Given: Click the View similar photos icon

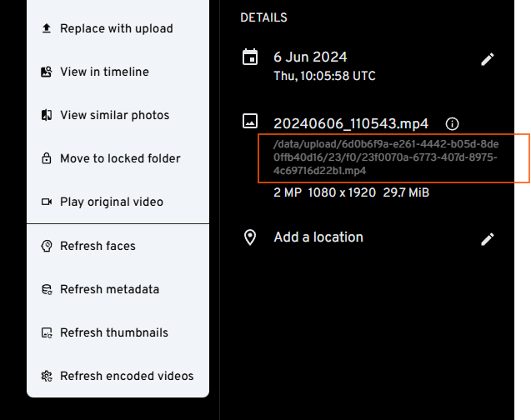Looking at the screenshot, I should point(47,115).
